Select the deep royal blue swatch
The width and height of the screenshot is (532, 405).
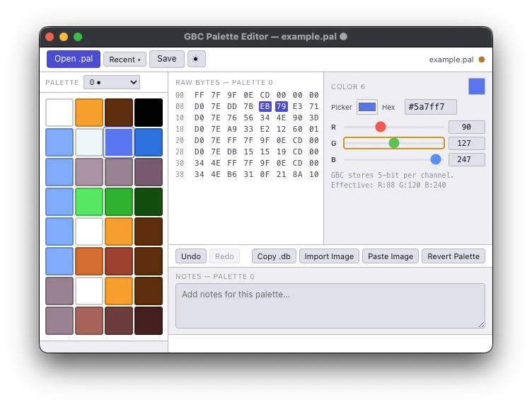(149, 142)
